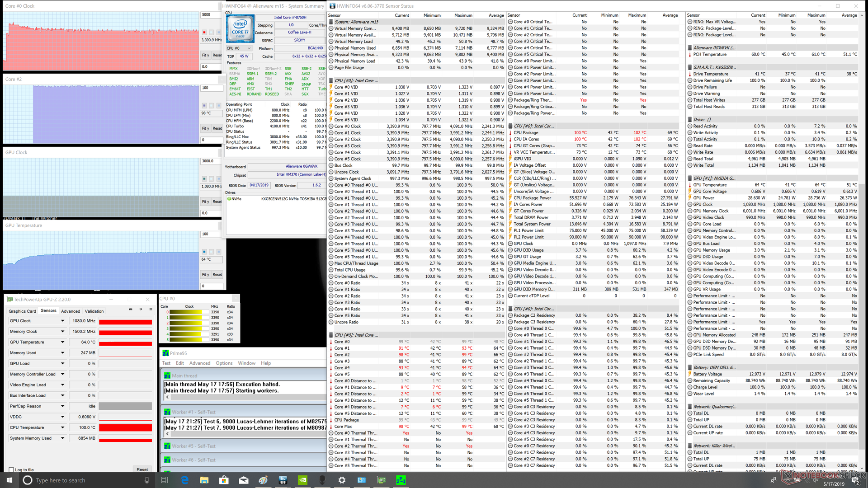Viewport: 868px width, 488px height.
Task: Open the NVIDIA taskbar icon
Action: [303, 480]
